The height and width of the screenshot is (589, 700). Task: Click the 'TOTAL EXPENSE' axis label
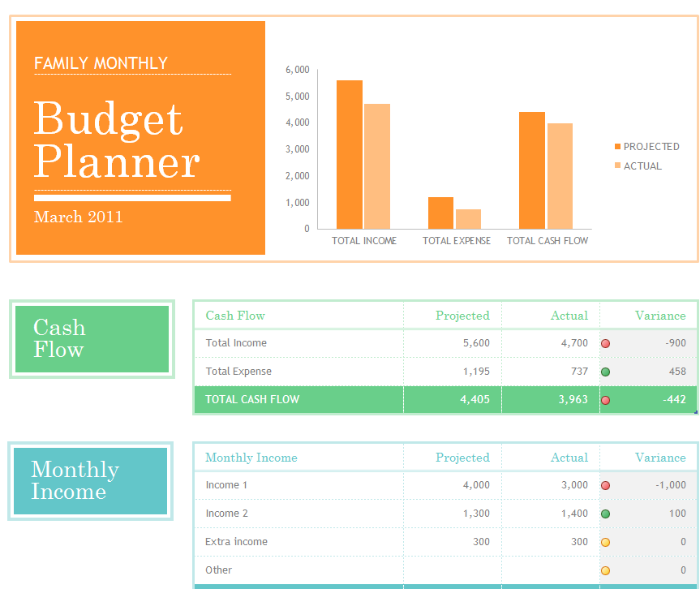pos(456,241)
